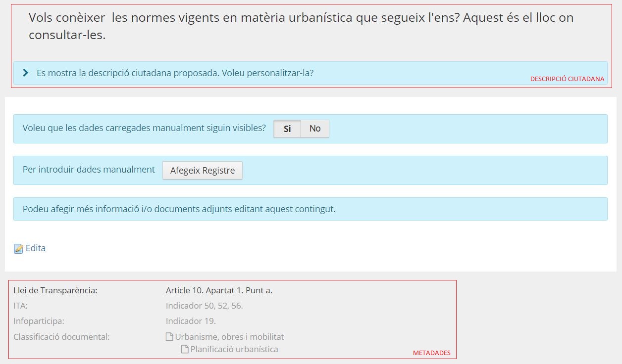
Task: Expand the chevron arrow in the citizen description bar
Action: point(26,73)
